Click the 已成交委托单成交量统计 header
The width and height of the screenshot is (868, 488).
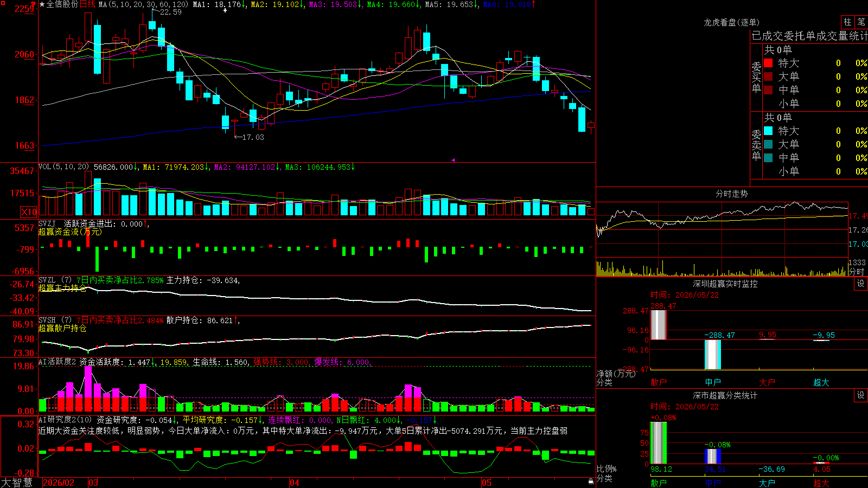[809, 36]
